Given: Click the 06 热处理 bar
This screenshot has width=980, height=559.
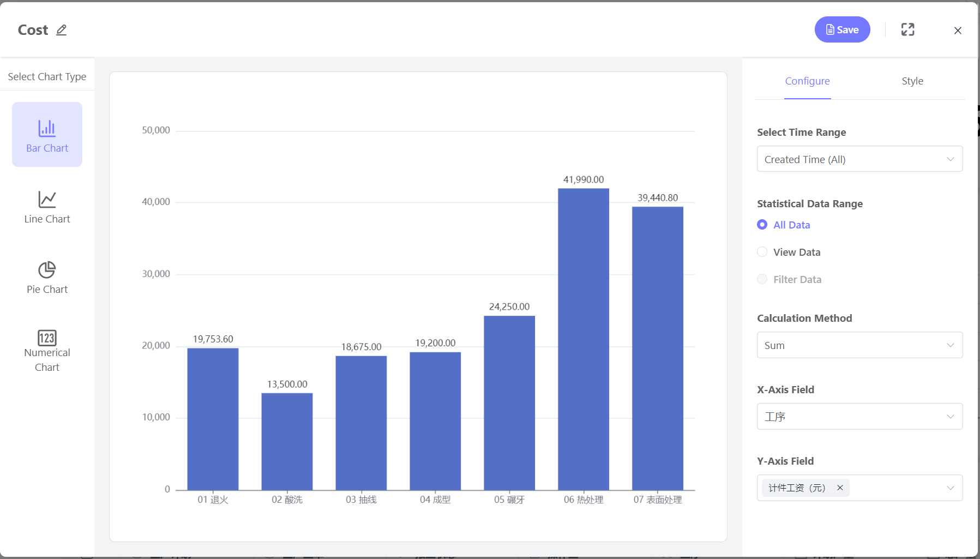Looking at the screenshot, I should [584, 339].
